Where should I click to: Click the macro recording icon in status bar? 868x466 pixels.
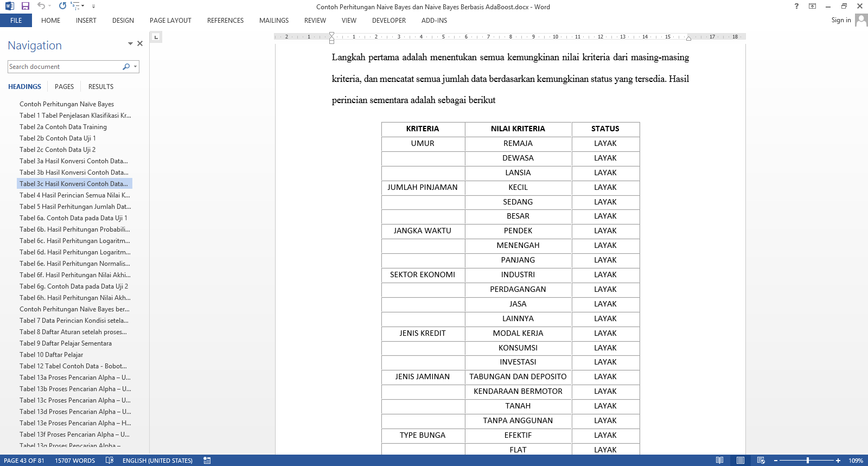pyautogui.click(x=207, y=460)
